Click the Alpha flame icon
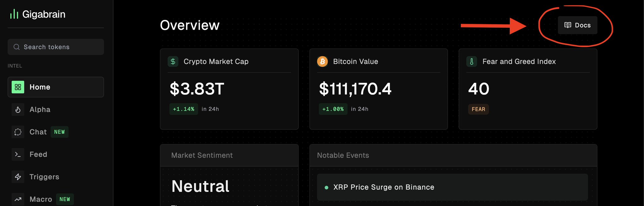This screenshot has width=644, height=206. [x=18, y=110]
